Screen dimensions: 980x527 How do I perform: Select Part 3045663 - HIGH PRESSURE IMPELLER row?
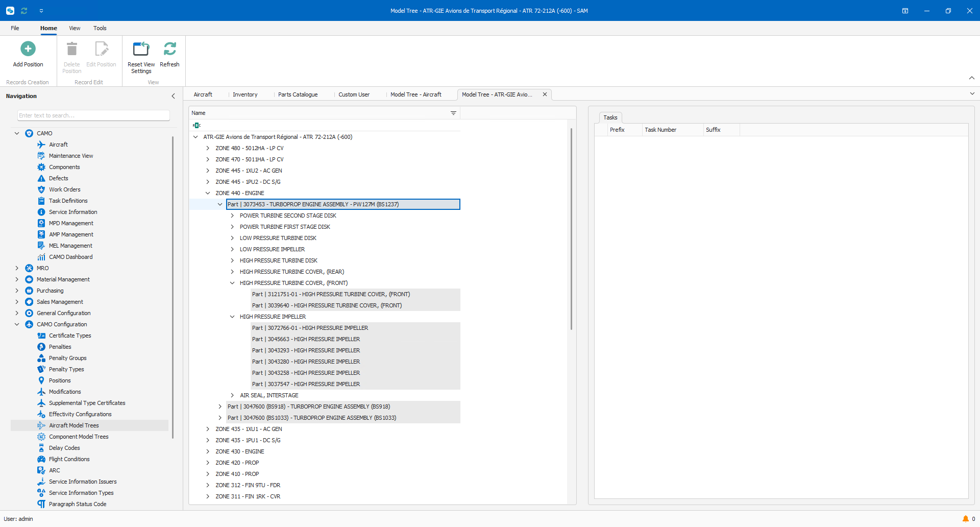(355, 339)
